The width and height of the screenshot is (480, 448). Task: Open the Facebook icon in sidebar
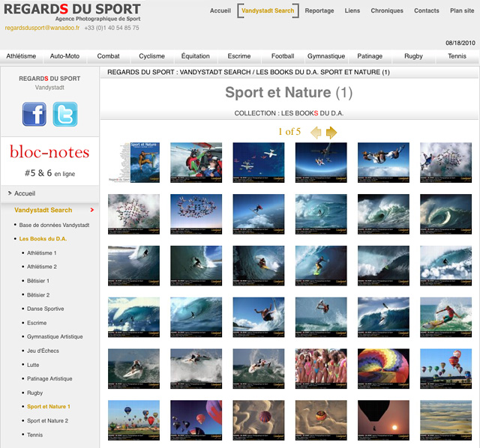[x=34, y=114]
